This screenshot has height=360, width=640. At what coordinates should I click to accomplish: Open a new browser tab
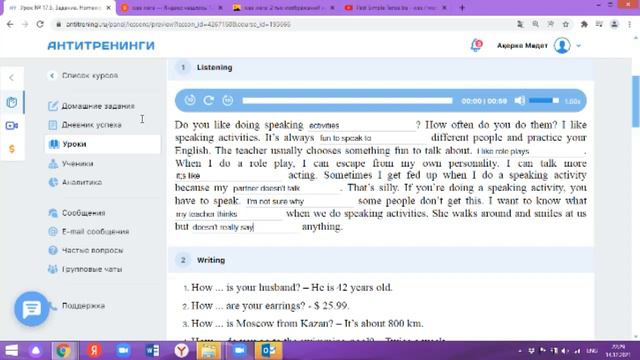coord(462,8)
